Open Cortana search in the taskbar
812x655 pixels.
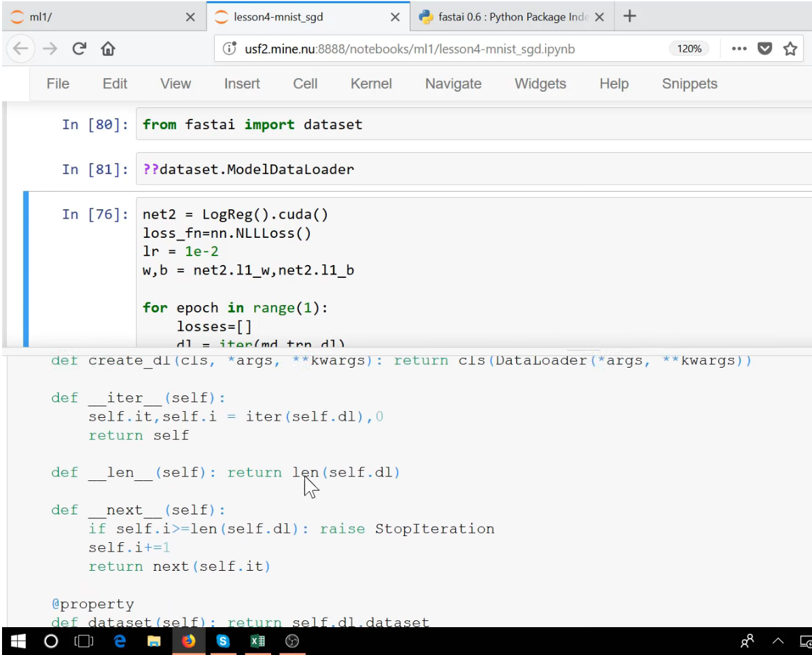tap(51, 641)
